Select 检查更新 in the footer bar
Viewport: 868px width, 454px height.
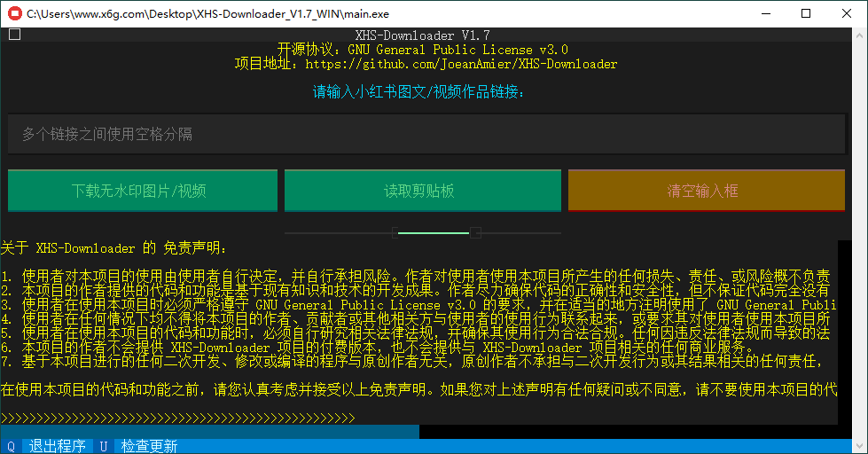[x=150, y=446]
